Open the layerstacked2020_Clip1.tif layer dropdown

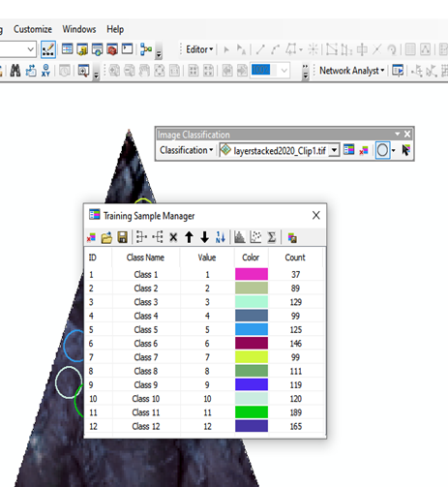coord(335,150)
